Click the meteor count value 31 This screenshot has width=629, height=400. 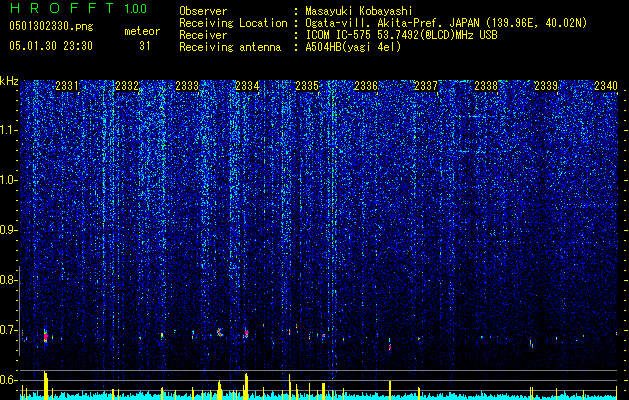coord(145,46)
